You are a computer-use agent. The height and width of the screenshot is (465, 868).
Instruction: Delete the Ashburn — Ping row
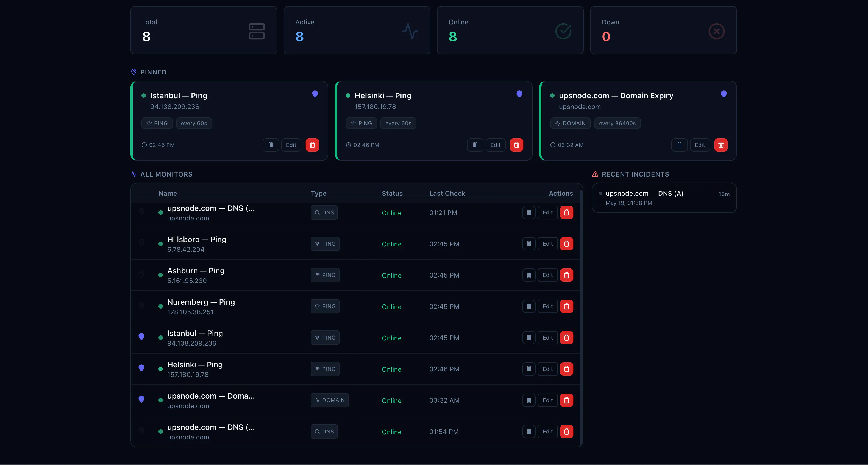(566, 275)
